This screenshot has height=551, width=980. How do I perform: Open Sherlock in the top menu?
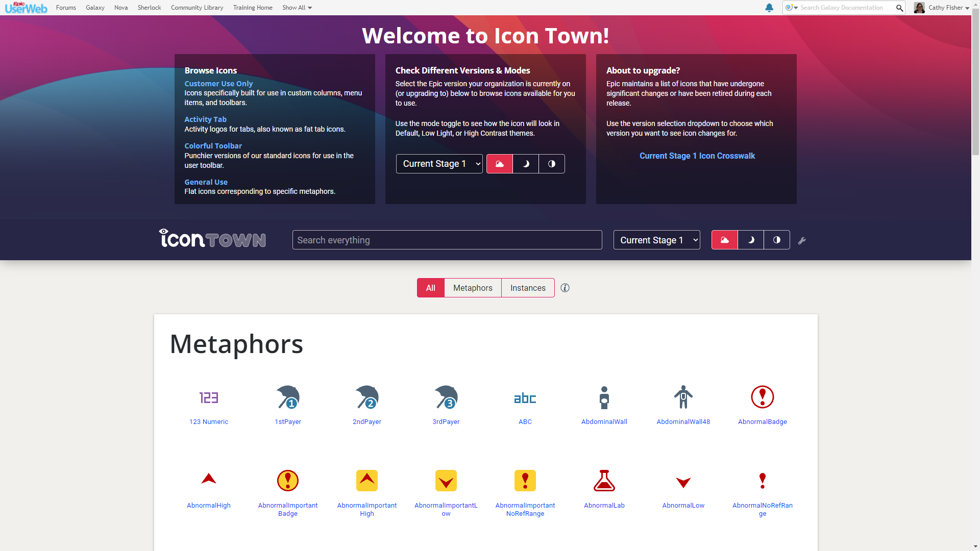click(149, 8)
